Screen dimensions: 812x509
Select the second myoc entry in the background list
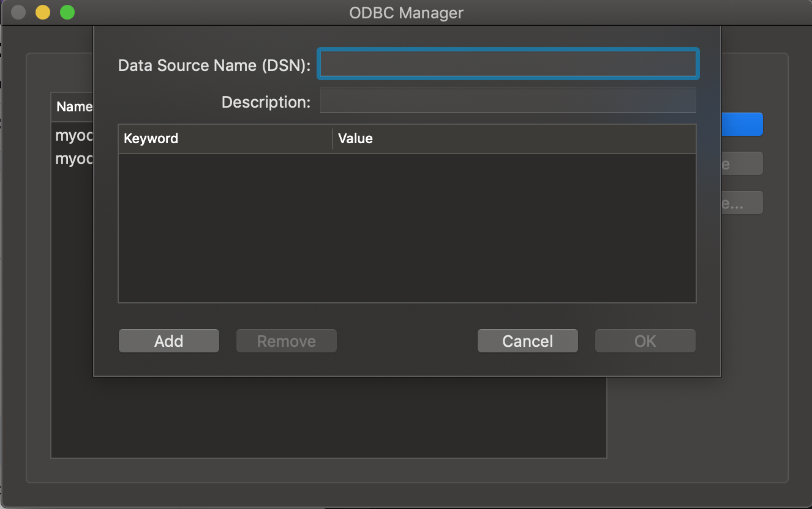coord(73,158)
